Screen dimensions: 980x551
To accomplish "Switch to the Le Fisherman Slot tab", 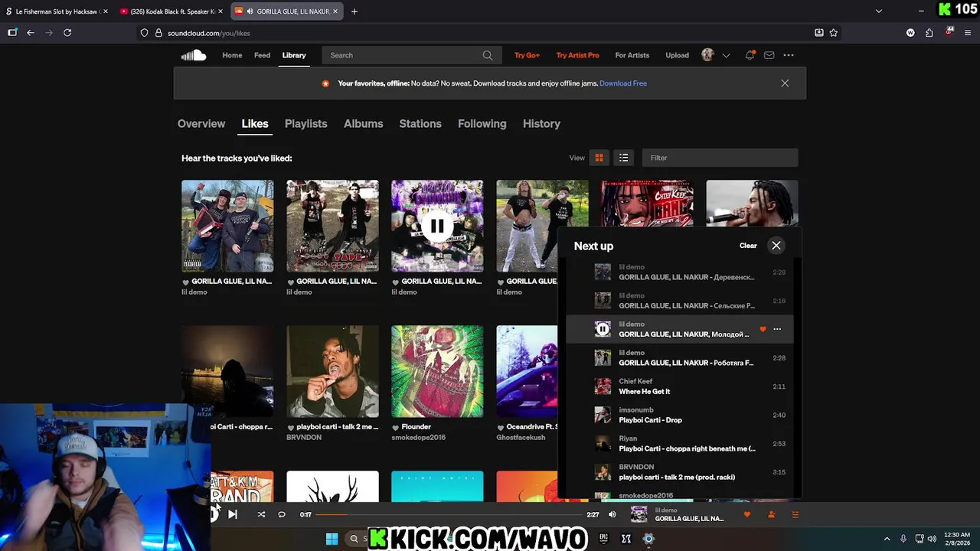I will 57,11.
